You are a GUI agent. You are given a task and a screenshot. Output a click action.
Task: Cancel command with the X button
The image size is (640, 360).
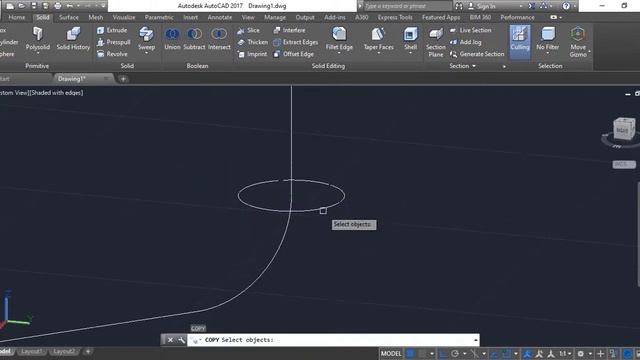pyautogui.click(x=170, y=340)
